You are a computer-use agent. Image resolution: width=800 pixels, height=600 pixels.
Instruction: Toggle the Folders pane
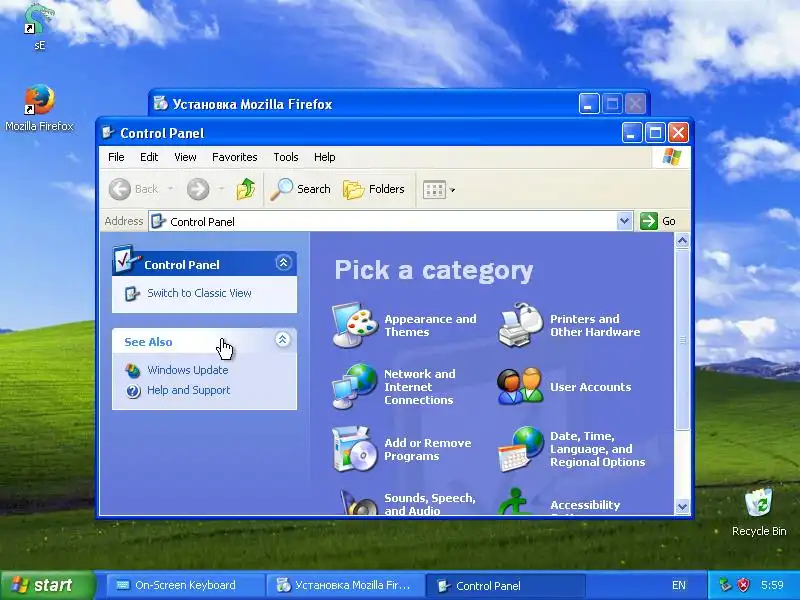[x=374, y=189]
